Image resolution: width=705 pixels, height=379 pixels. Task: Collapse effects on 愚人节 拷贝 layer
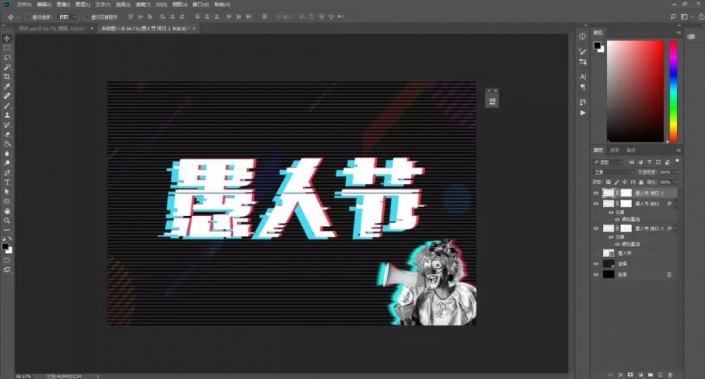675,204
